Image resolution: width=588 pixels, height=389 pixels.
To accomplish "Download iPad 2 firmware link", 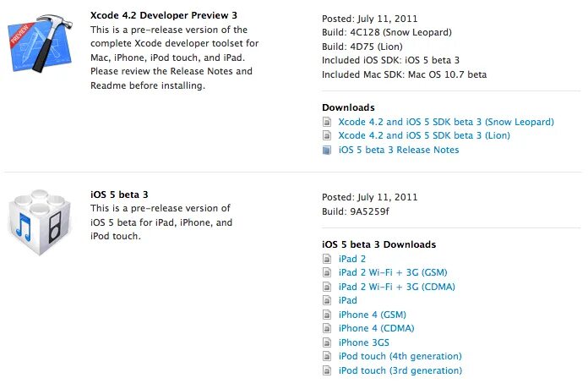I will click(x=351, y=259).
